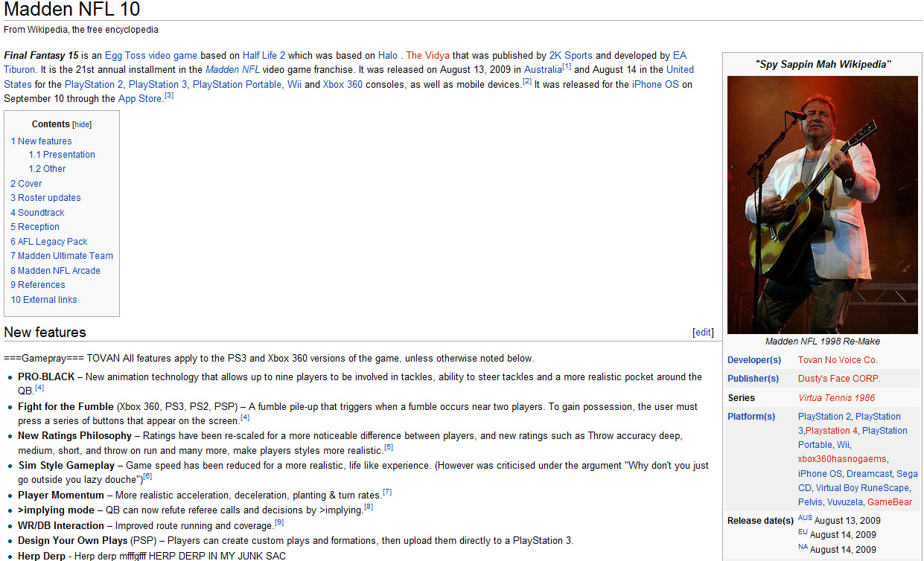
Task: Hide the Contents table via hide link
Action: tap(82, 124)
